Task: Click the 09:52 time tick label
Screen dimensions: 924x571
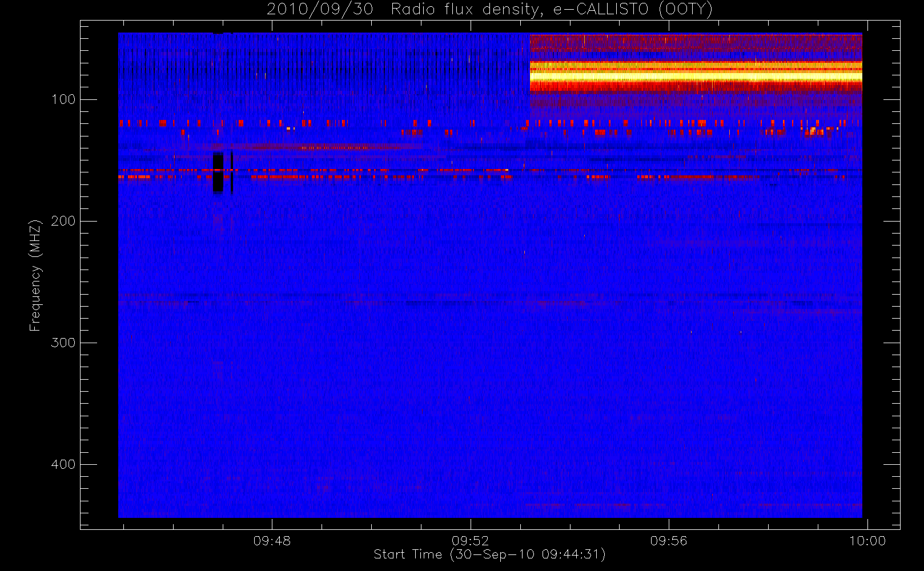Action: point(471,541)
